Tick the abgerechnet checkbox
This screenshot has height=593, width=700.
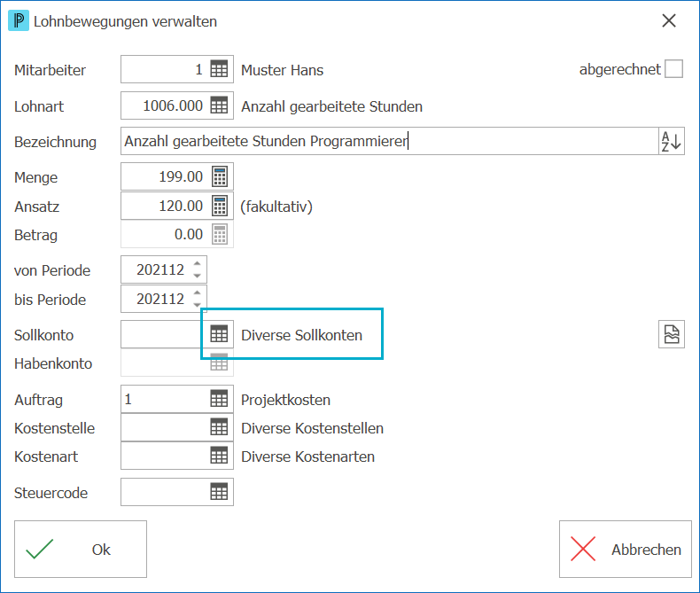click(x=673, y=69)
